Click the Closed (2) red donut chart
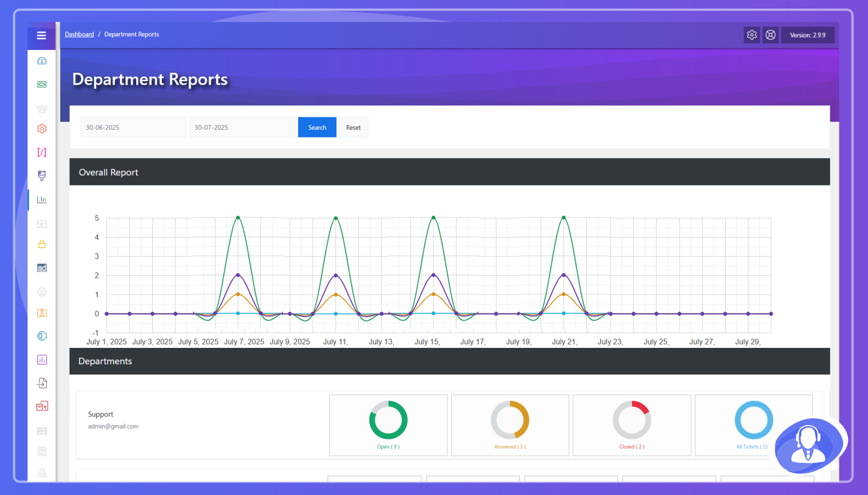This screenshot has height=495, width=868. pyautogui.click(x=632, y=420)
